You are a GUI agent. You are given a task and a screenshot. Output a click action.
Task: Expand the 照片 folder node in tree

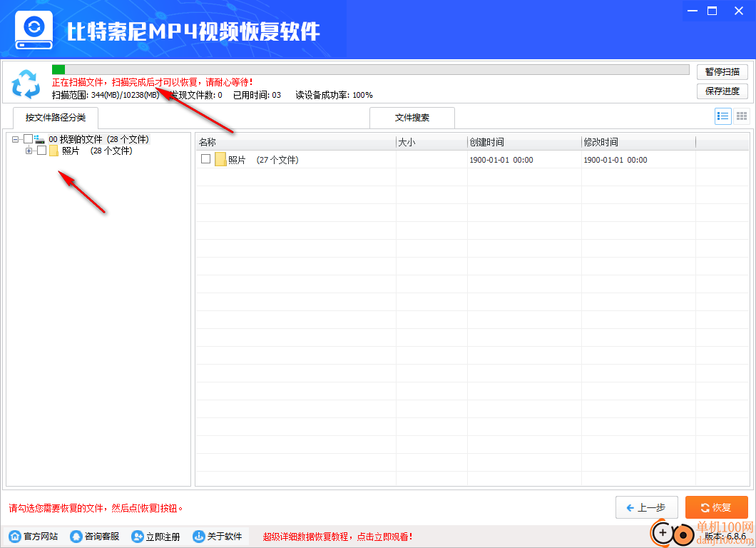(29, 151)
